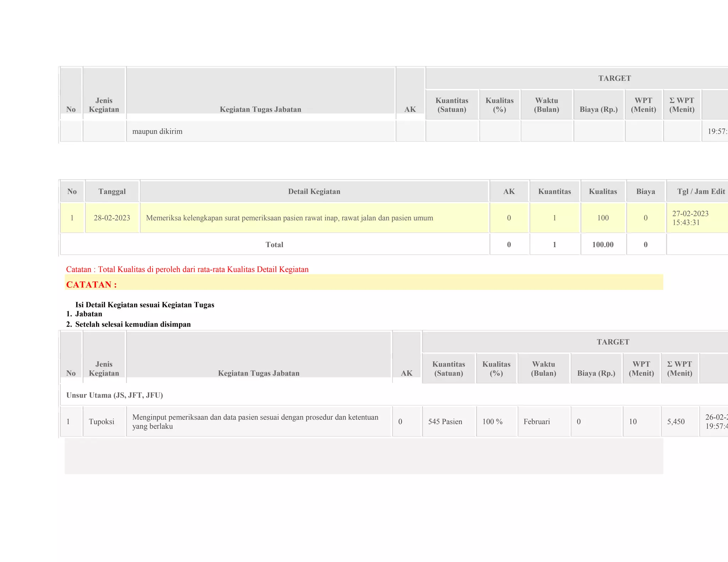The image size is (728, 562).
Task: Click the Unsur Utama (JS, JFT, JFU) row
Action: pos(114,395)
